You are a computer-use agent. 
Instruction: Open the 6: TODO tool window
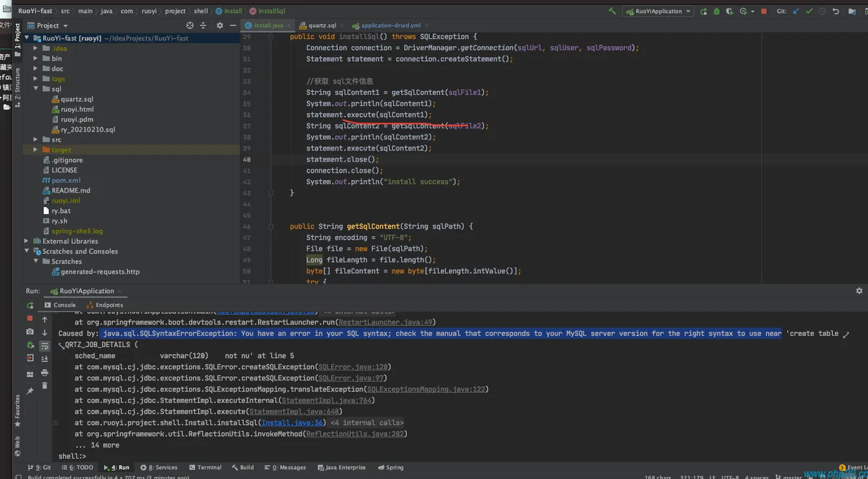coord(77,467)
